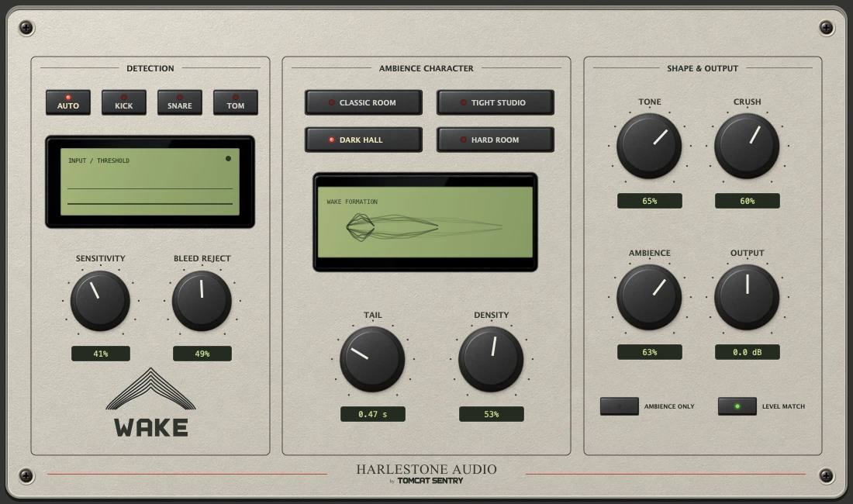Screen dimensions: 853x504
Task: Click the 65% tone value field
Action: (650, 201)
